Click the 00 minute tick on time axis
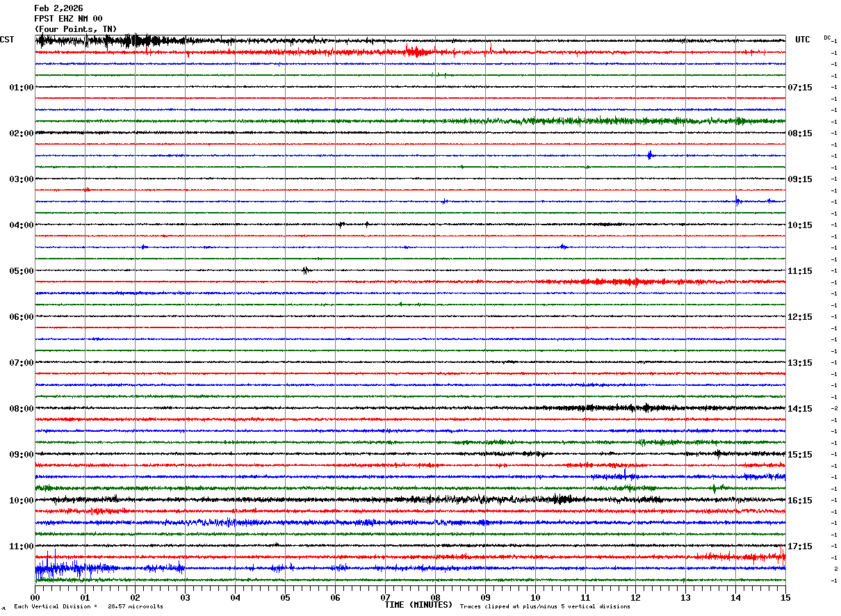 [35, 597]
